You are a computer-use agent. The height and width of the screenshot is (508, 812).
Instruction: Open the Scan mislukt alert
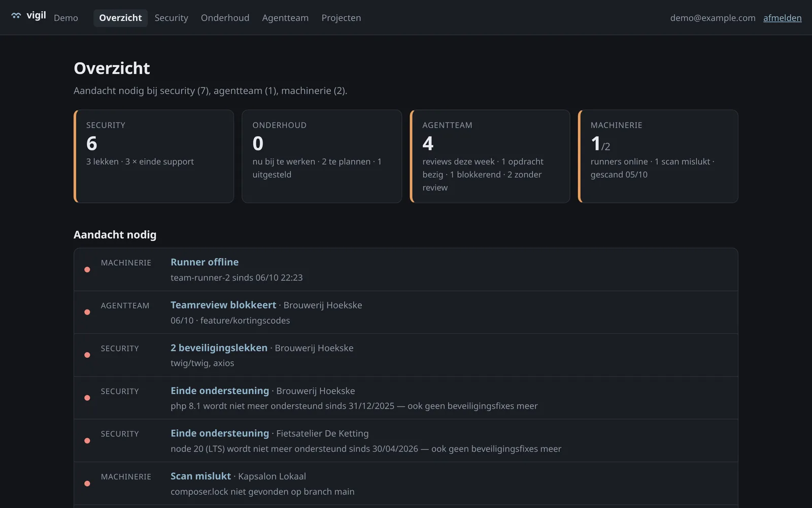pos(200,476)
